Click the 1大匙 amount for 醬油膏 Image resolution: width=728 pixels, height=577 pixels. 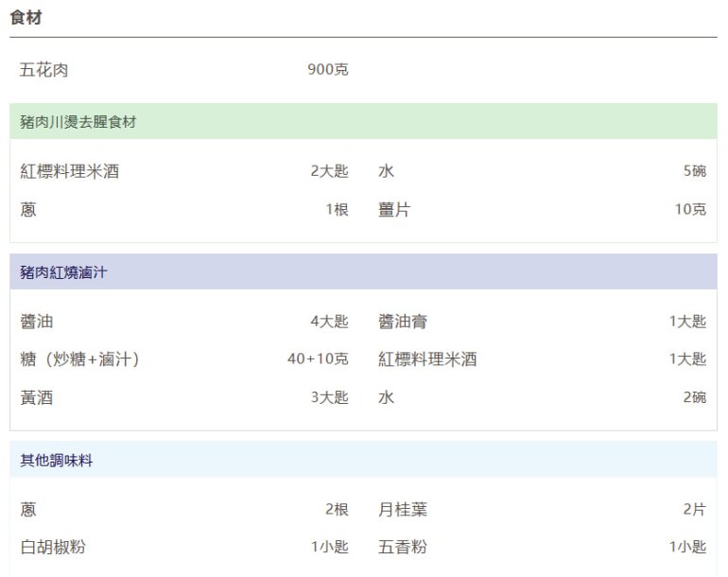click(687, 322)
